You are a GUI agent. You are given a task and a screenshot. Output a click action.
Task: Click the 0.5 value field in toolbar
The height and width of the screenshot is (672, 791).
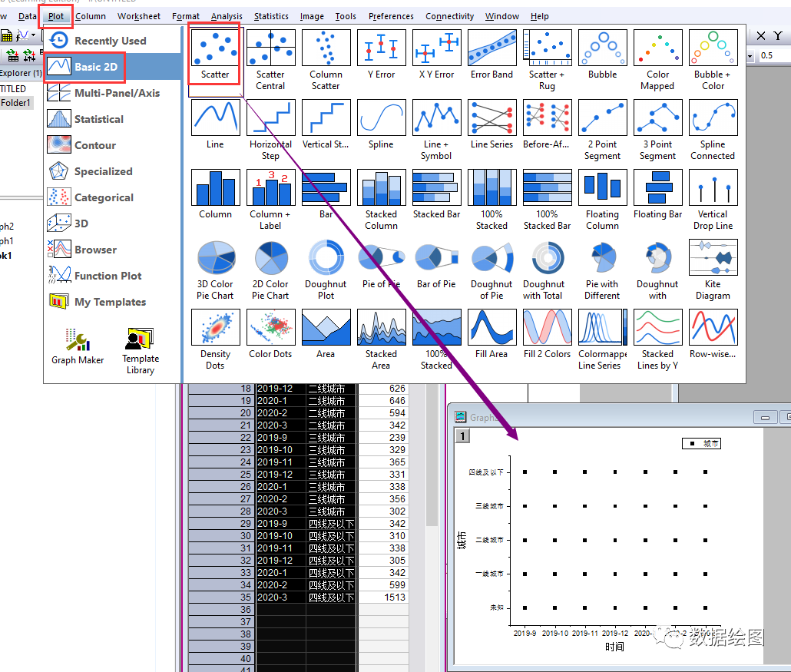pyautogui.click(x=774, y=55)
